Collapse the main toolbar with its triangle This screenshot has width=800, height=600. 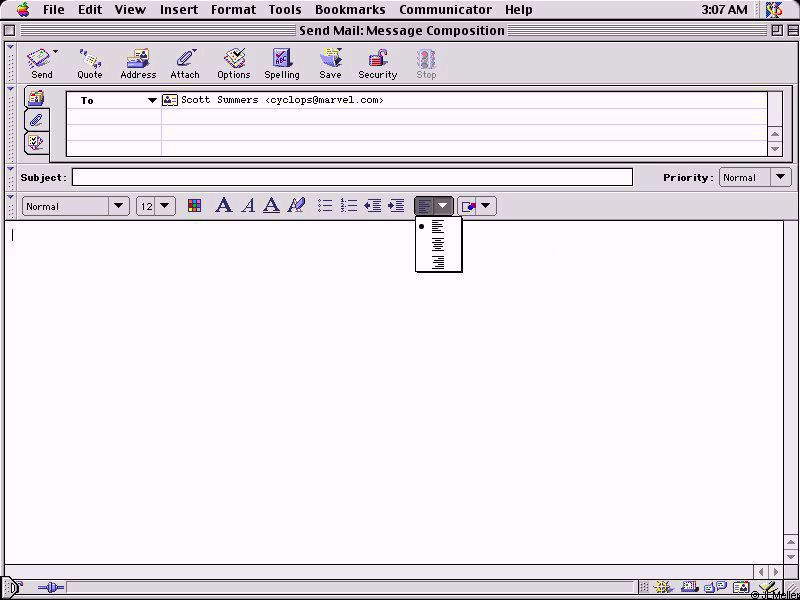coord(11,47)
